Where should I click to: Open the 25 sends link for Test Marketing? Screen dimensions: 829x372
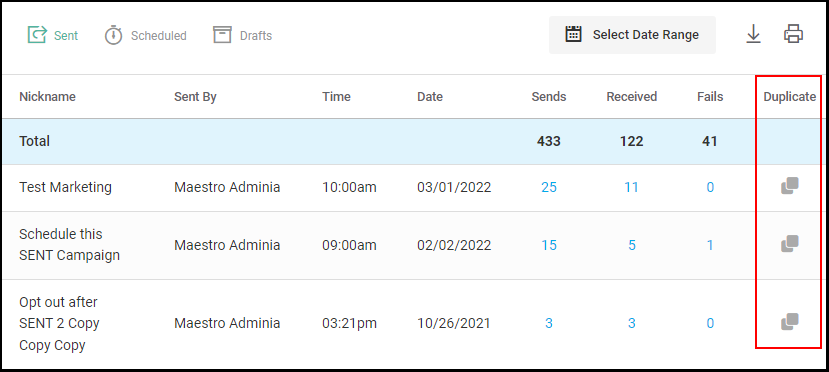click(549, 187)
